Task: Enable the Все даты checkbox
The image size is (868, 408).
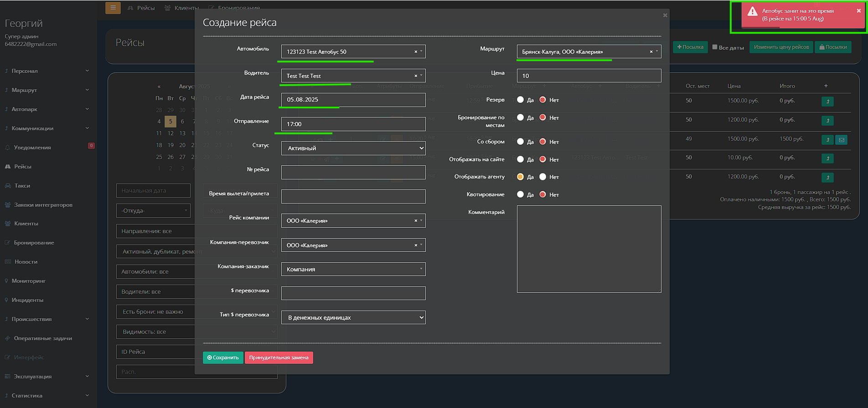Action: tap(715, 47)
